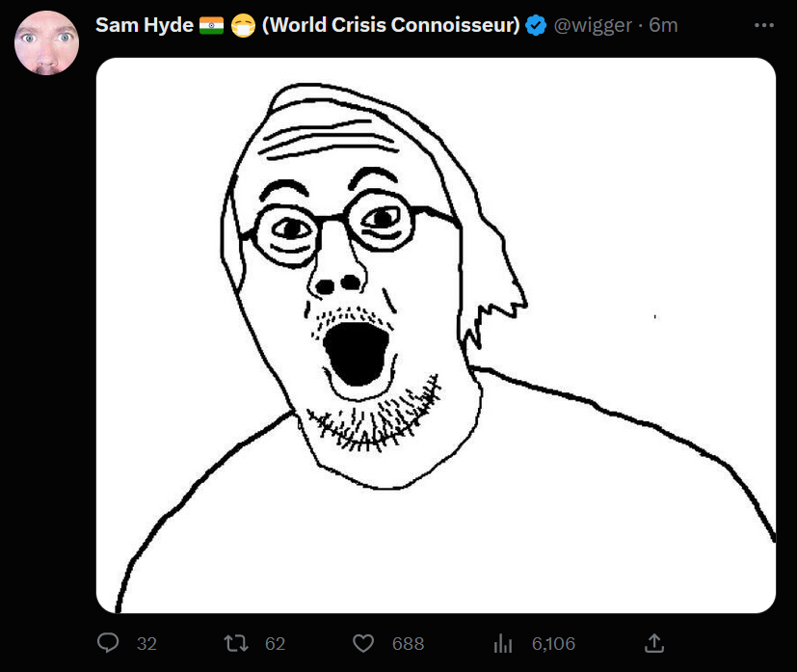Click the reply speech bubble icon
The width and height of the screenshot is (797, 672).
[109, 643]
